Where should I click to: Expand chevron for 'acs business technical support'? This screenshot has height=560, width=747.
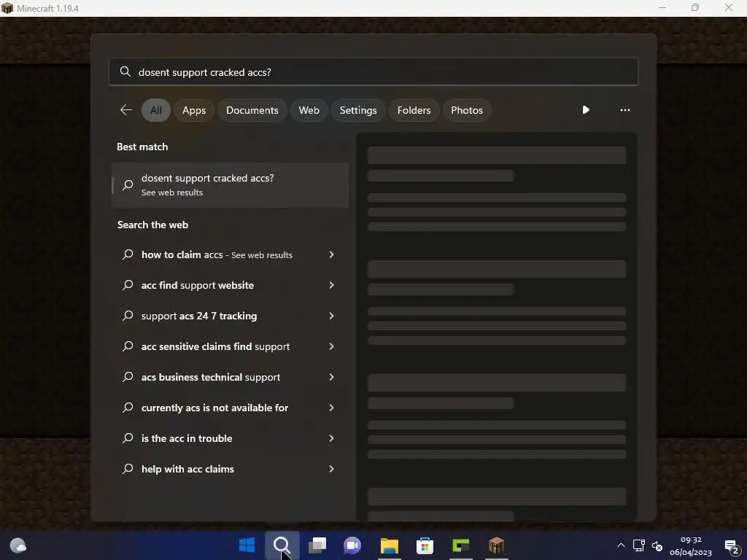(332, 377)
